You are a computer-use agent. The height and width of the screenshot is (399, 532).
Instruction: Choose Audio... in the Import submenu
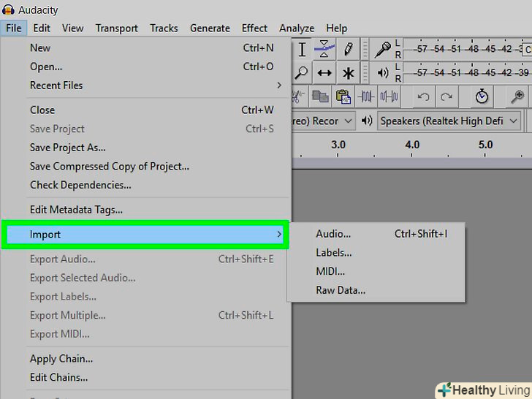(376, 234)
